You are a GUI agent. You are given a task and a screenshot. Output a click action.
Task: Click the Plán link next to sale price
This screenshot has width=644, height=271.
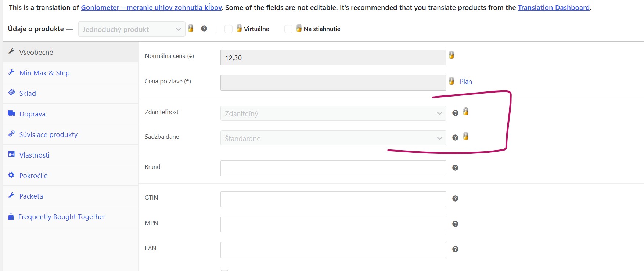(466, 82)
